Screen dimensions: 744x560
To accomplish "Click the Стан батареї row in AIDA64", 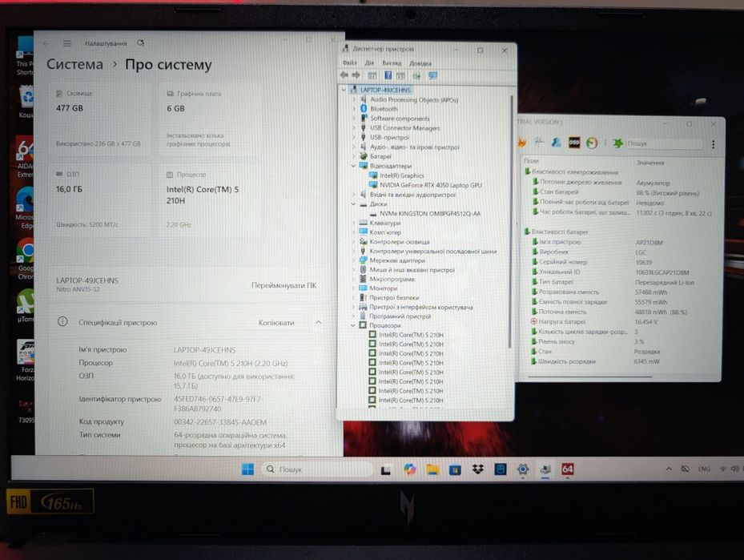I will pos(621,192).
